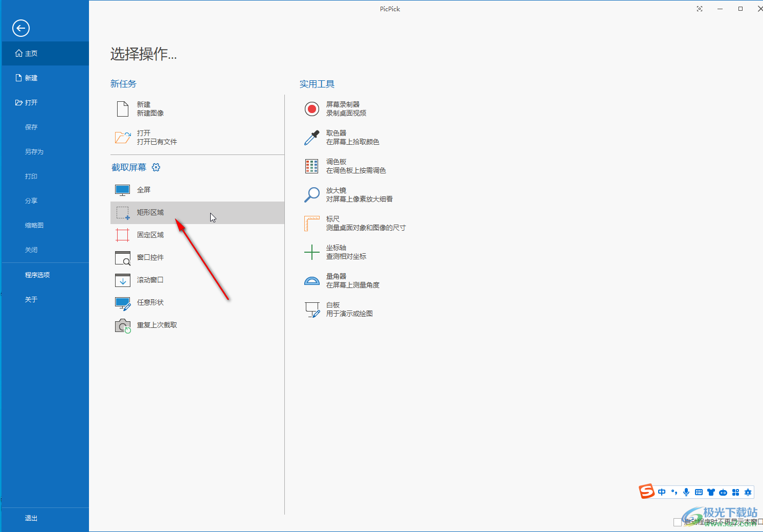Click the red screen recorder icon
This screenshot has height=532, width=763.
pos(312,109)
